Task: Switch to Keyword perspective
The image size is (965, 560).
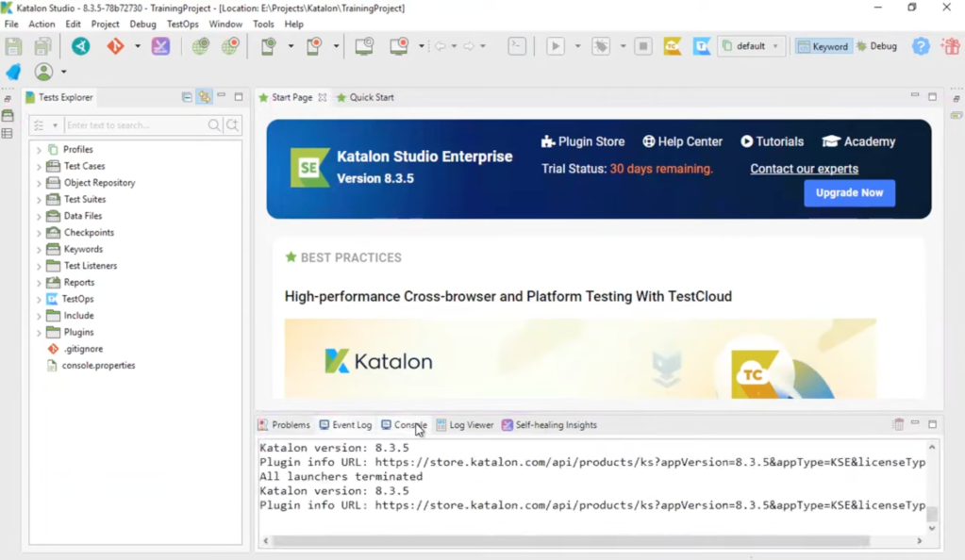Action: click(x=823, y=46)
